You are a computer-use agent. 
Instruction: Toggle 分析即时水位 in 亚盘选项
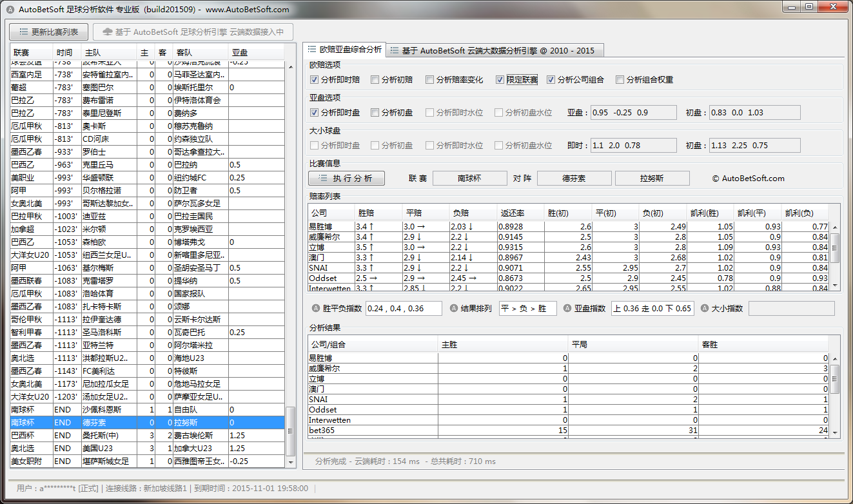click(x=430, y=112)
